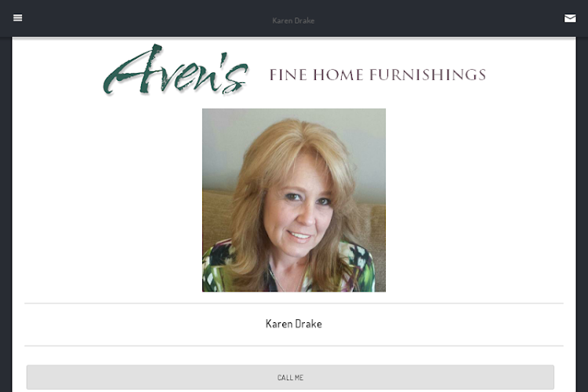The width and height of the screenshot is (588, 392).
Task: Click Karen Drake title in header bar
Action: (293, 20)
